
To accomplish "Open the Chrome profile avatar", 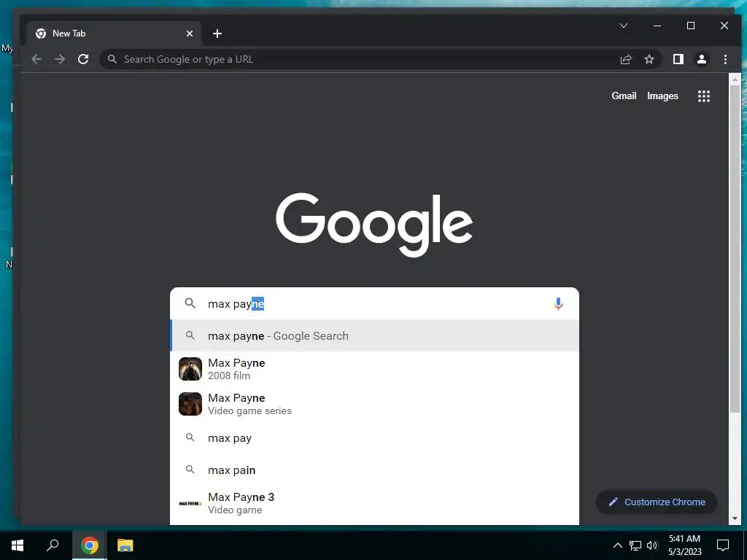I will 702,59.
